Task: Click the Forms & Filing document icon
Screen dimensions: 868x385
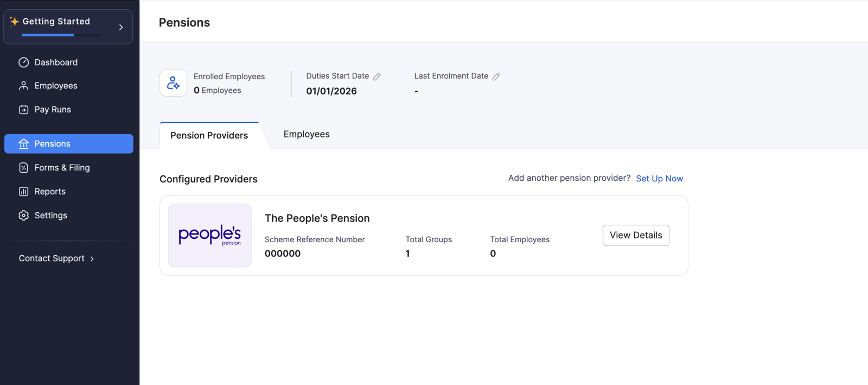Action: point(23,168)
